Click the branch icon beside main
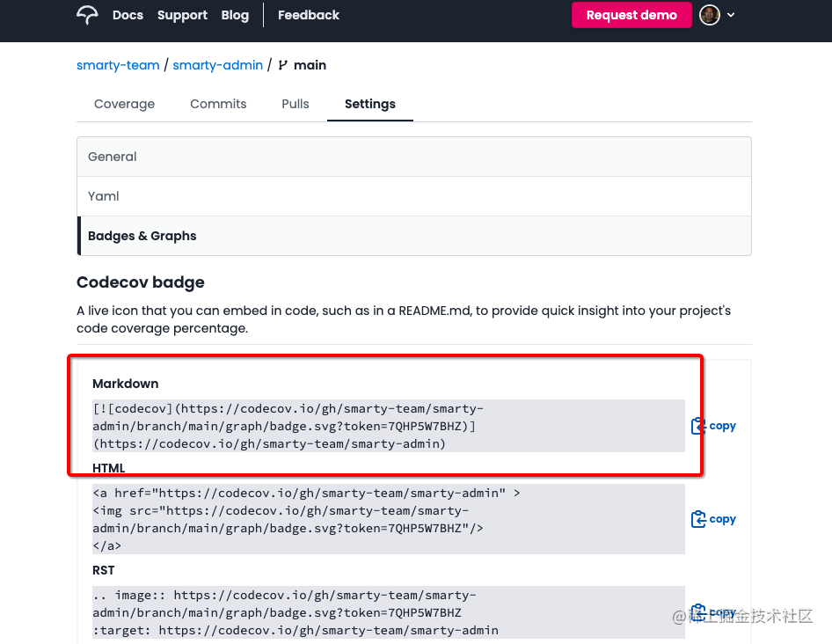 click(282, 65)
